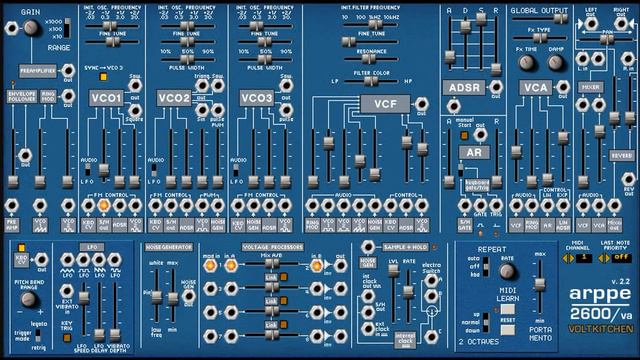Image resolution: width=640 pixels, height=360 pixels.
Task: Click the NOISE GEN out jack
Action: (188, 296)
